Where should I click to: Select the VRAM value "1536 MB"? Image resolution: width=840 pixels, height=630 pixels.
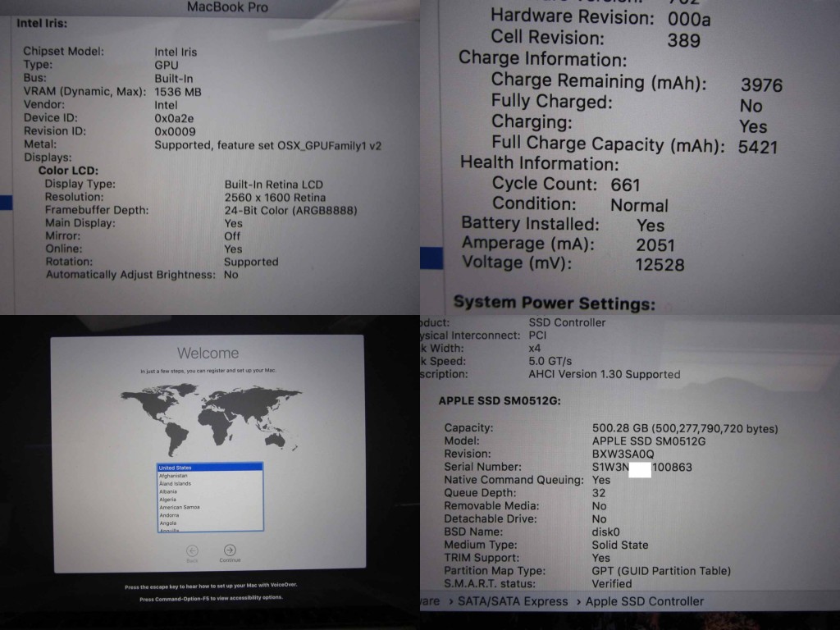(178, 92)
